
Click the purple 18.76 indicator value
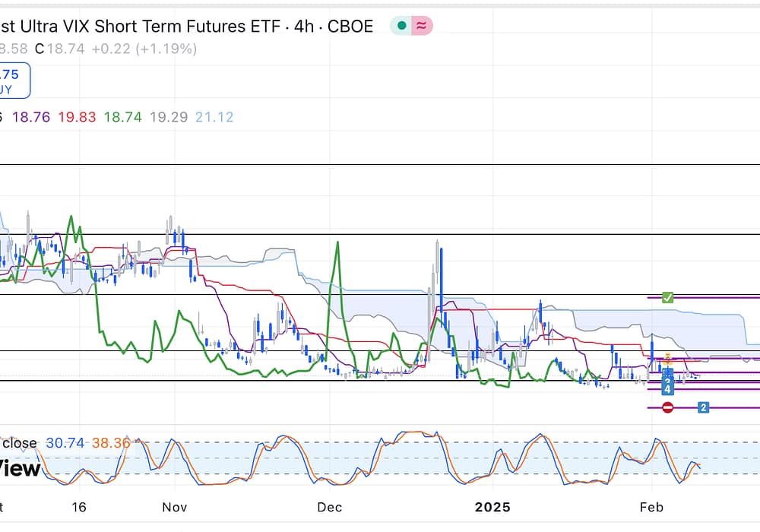pos(31,117)
